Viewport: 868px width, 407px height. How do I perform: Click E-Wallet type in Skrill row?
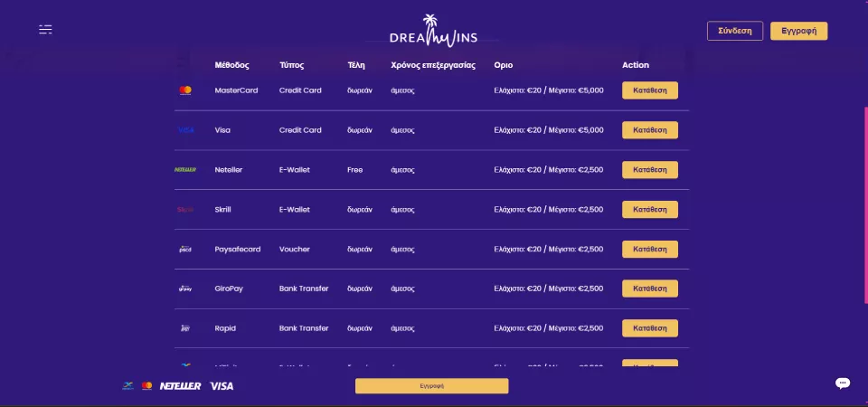pyautogui.click(x=295, y=209)
